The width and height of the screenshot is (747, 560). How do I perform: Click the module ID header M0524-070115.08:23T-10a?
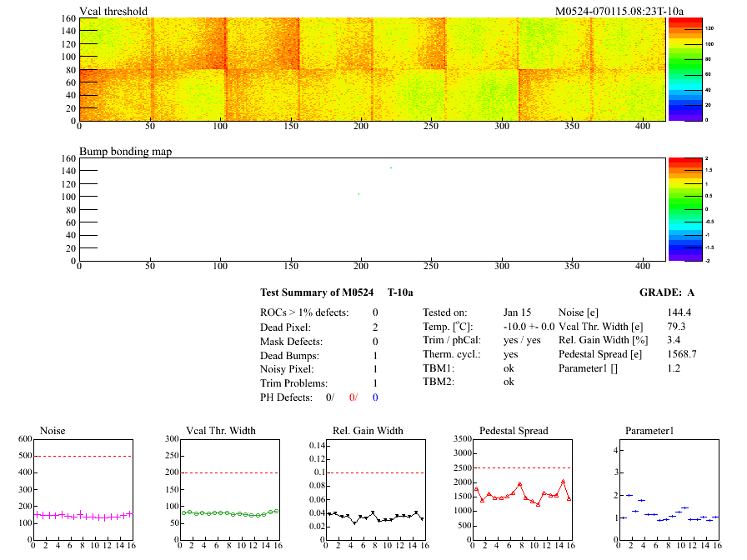pyautogui.click(x=619, y=11)
